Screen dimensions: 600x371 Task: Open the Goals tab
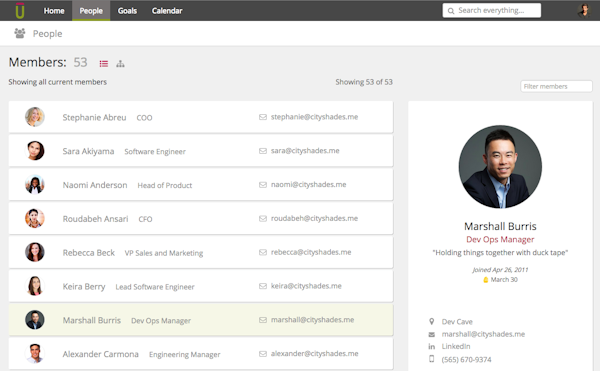point(127,11)
